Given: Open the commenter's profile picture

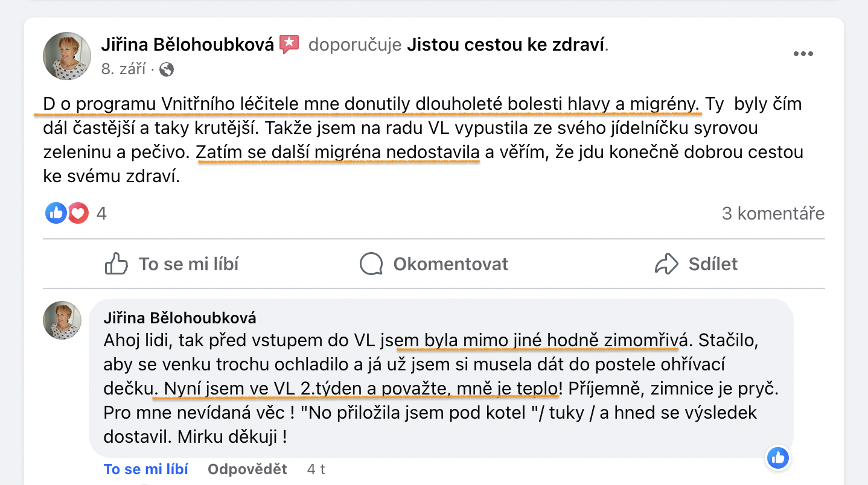Looking at the screenshot, I should coord(62,320).
